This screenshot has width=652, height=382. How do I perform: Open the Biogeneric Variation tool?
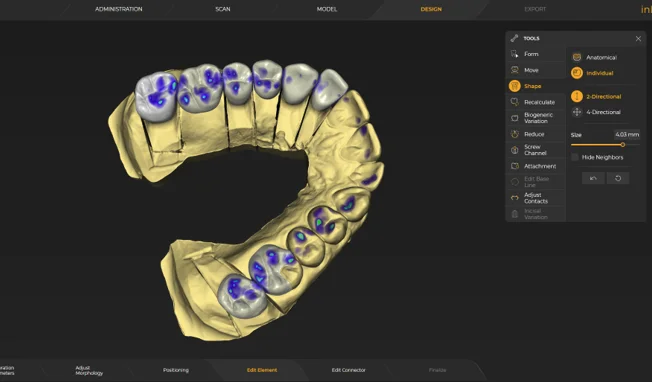click(536, 118)
